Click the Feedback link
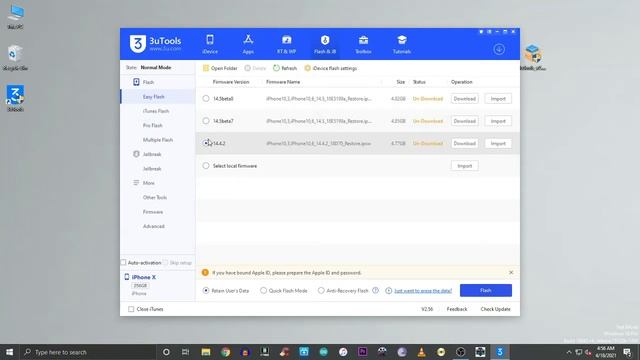Screen dimensions: 640x360 (x=457, y=309)
